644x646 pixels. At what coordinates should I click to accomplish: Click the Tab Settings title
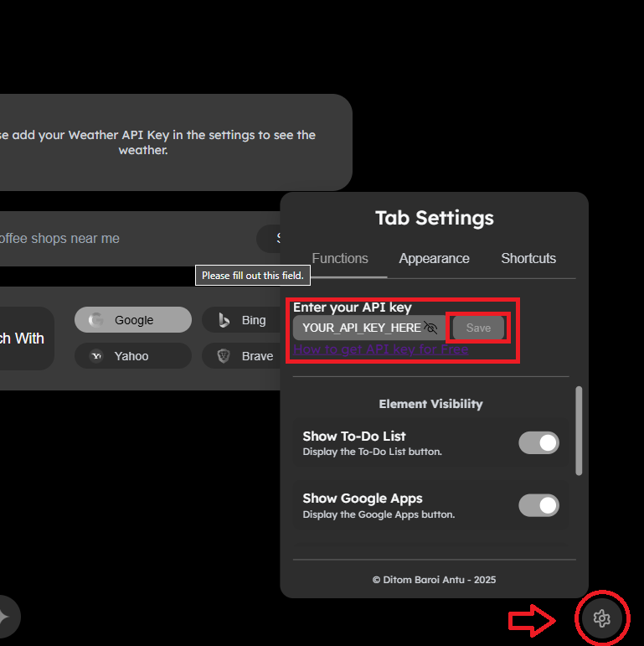(434, 218)
